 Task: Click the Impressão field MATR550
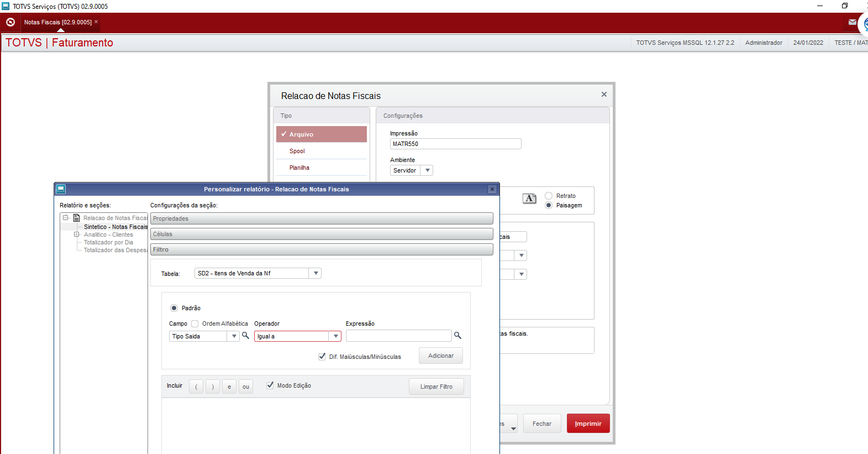point(455,144)
